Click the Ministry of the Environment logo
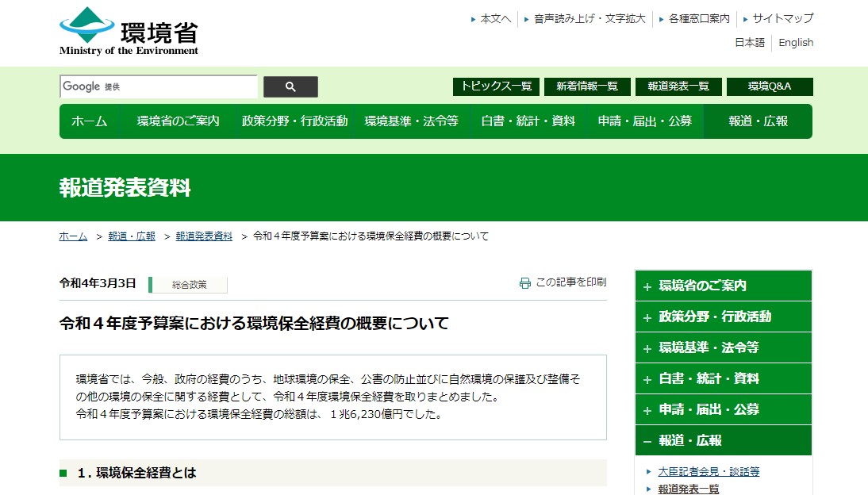868x495 pixels. point(129,32)
